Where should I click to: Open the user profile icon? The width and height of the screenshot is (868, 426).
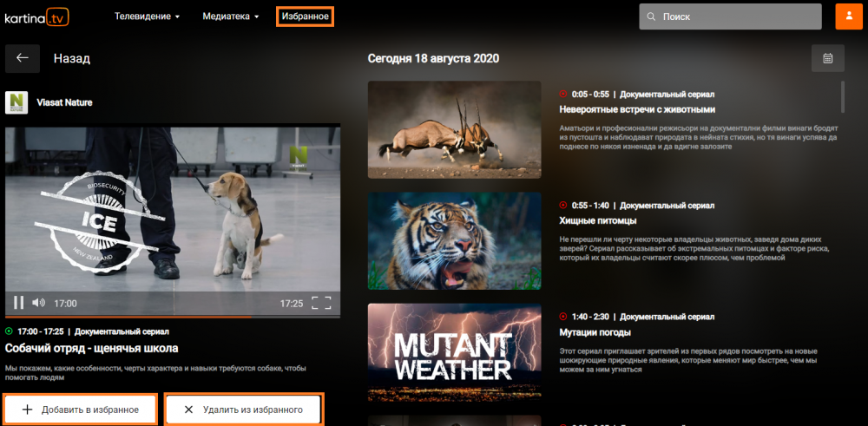[x=848, y=16]
